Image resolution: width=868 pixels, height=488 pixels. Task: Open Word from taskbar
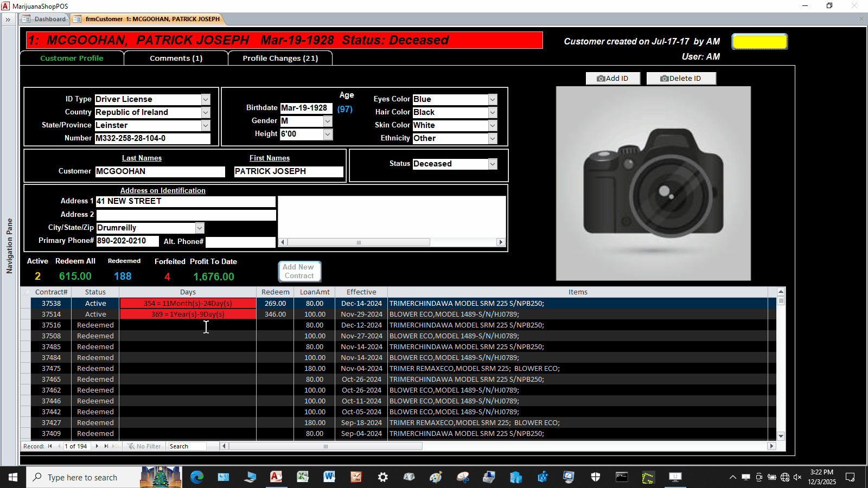point(329,477)
